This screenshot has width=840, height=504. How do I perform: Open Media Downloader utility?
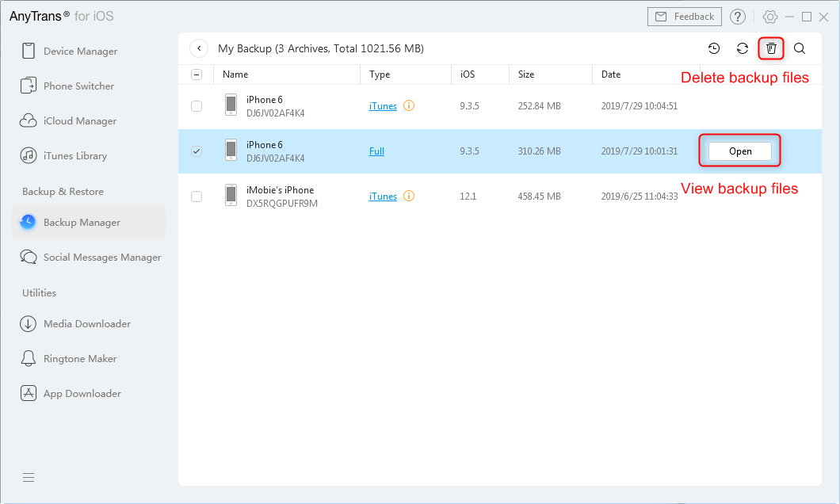click(87, 324)
